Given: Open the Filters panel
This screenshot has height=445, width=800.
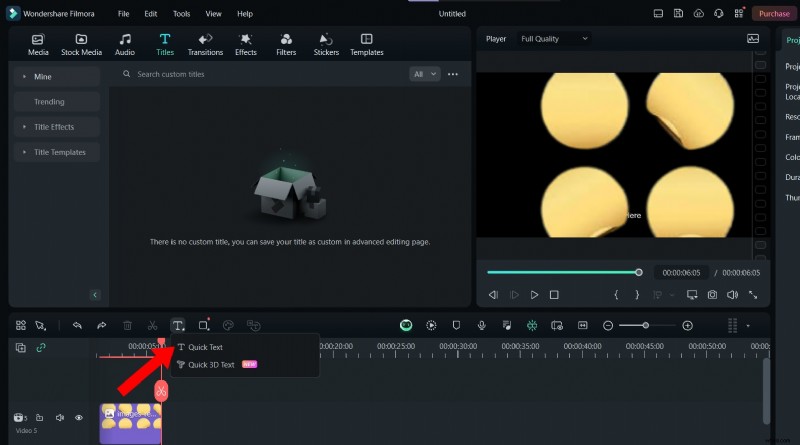Looking at the screenshot, I should pos(286,44).
